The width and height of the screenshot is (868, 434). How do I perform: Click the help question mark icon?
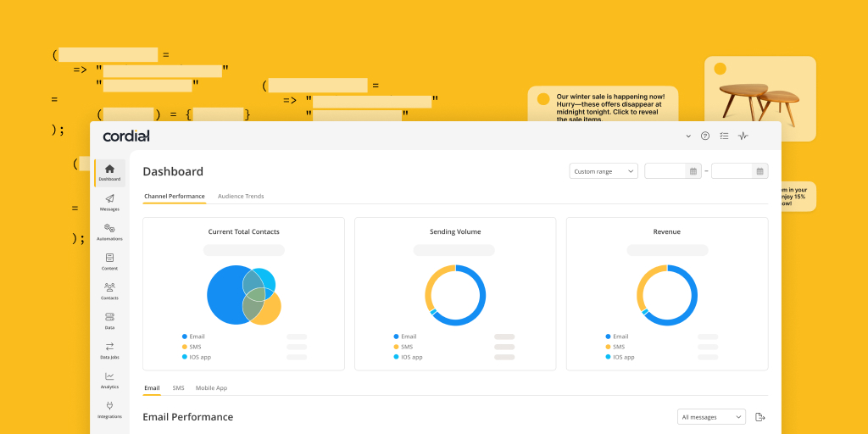tap(704, 136)
